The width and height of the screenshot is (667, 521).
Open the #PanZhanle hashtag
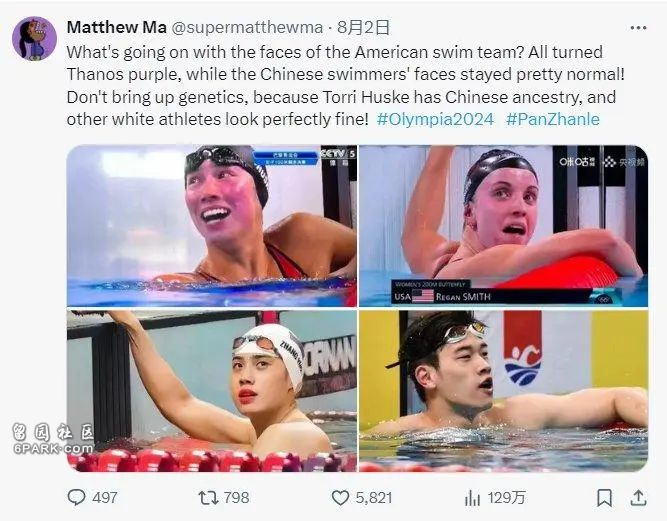(553, 119)
